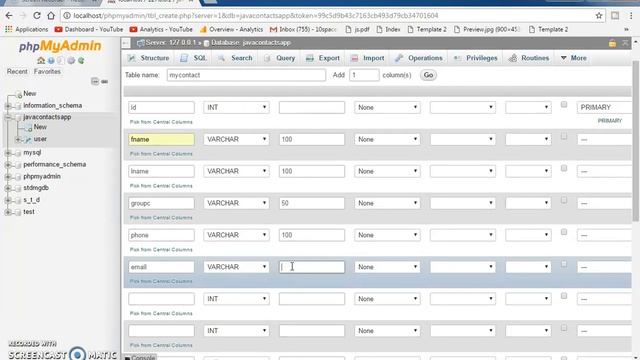Open the type dropdown for the email column
The width and height of the screenshot is (640, 360).
click(236, 267)
